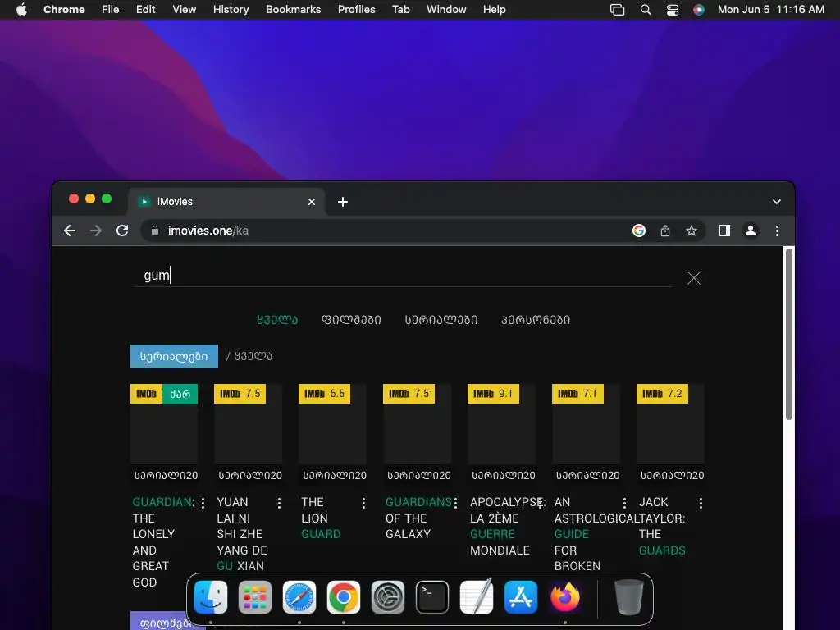The width and height of the screenshot is (840, 630).
Task: Open An Astrological Guide poster rated 7.1
Action: point(586,424)
